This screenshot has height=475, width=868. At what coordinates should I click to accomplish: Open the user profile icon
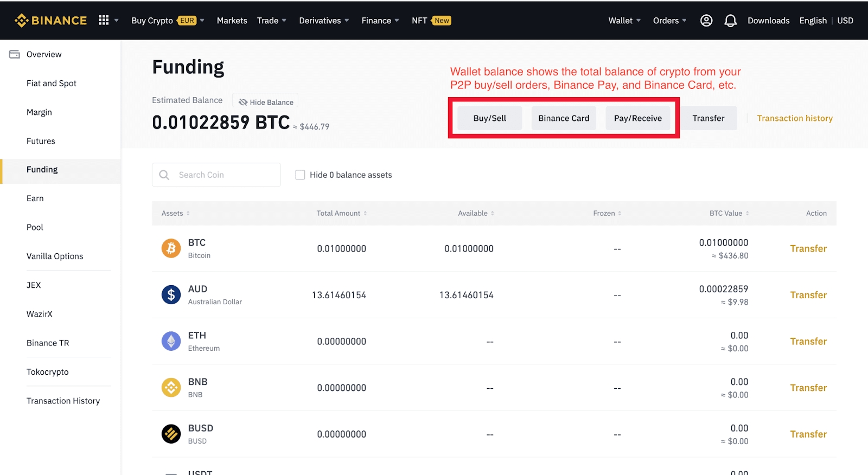pos(706,21)
